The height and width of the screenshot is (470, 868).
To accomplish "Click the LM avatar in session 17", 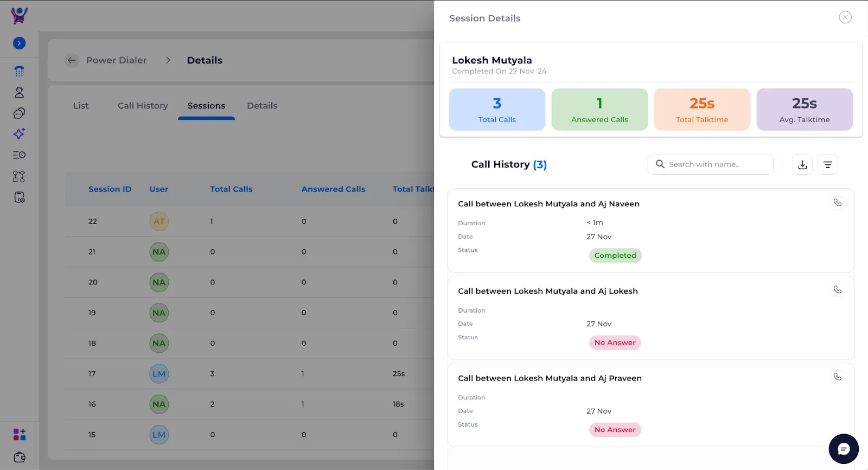I will click(159, 374).
